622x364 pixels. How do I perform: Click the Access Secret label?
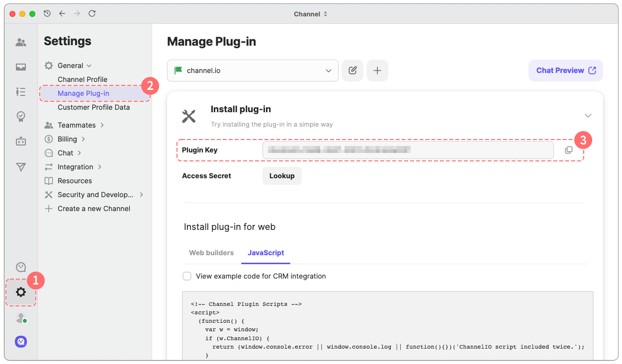point(206,176)
